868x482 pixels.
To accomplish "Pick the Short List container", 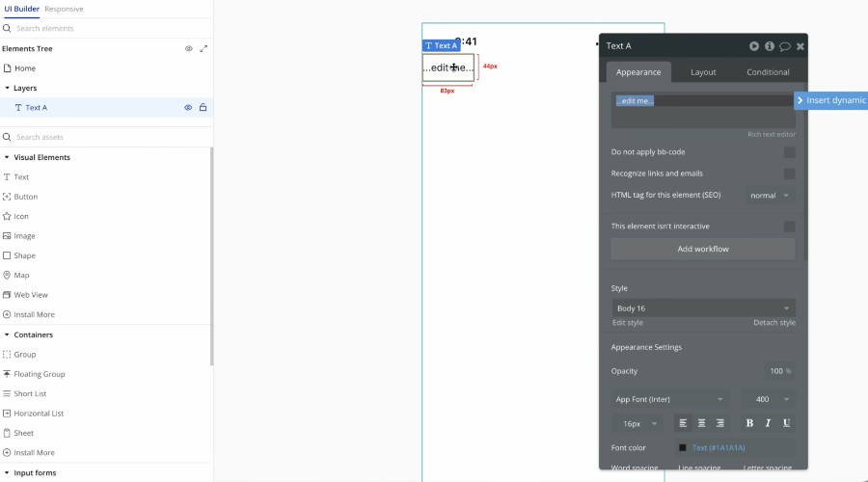I will pyautogui.click(x=25, y=393).
